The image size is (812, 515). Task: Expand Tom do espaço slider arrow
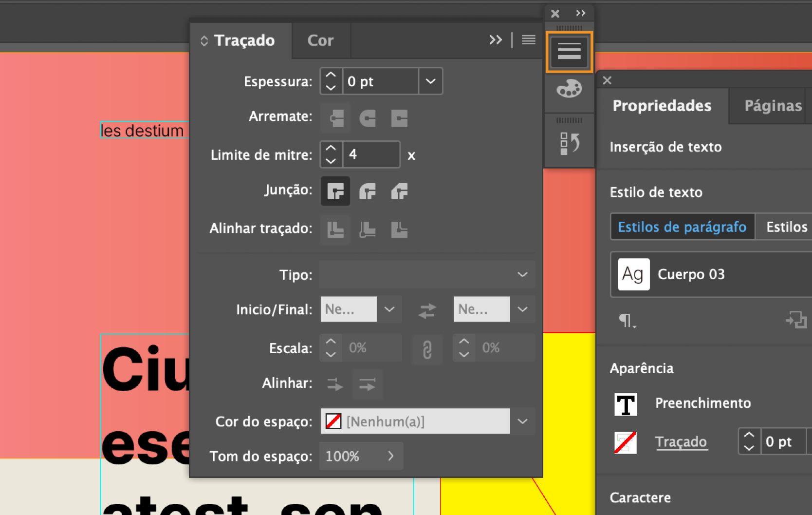[390, 456]
